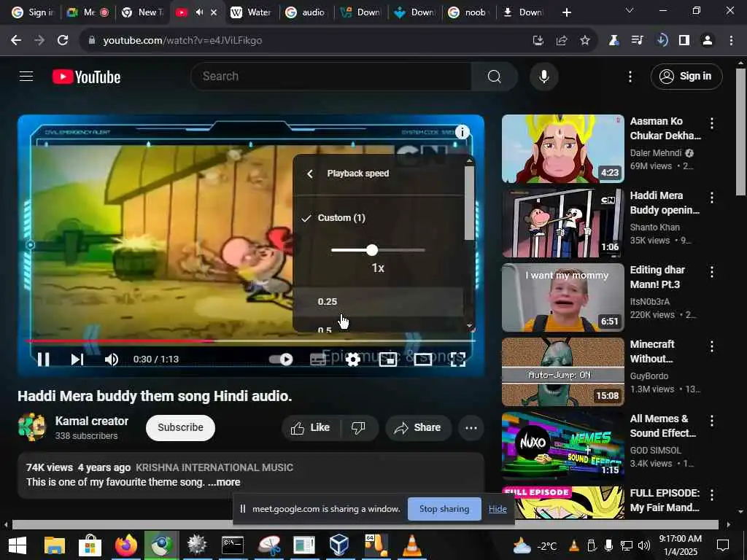Switch to miniplayer
The height and width of the screenshot is (560, 747).
(x=388, y=359)
